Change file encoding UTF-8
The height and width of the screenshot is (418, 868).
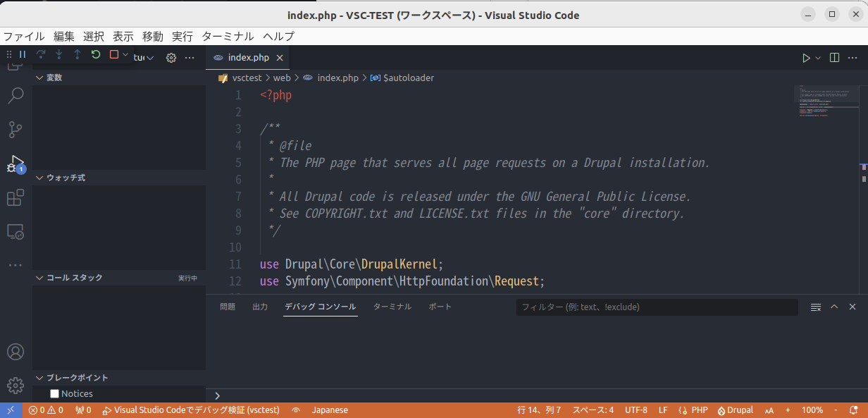pos(636,410)
